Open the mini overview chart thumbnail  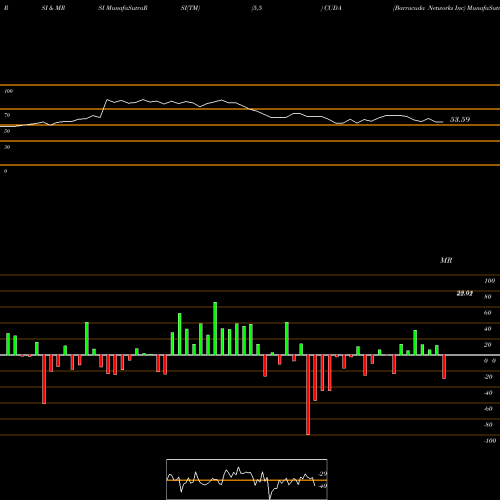pos(247,479)
